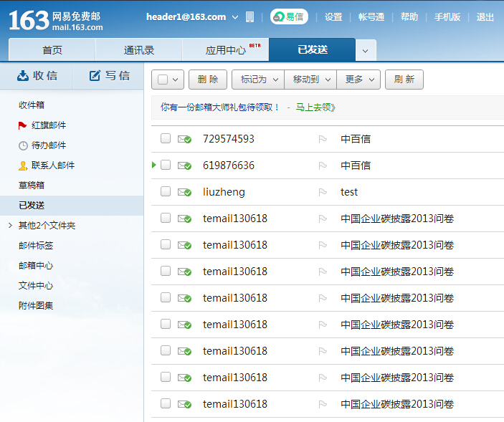
Task: Tick the checkbox for 729574593 email
Action: (x=166, y=138)
